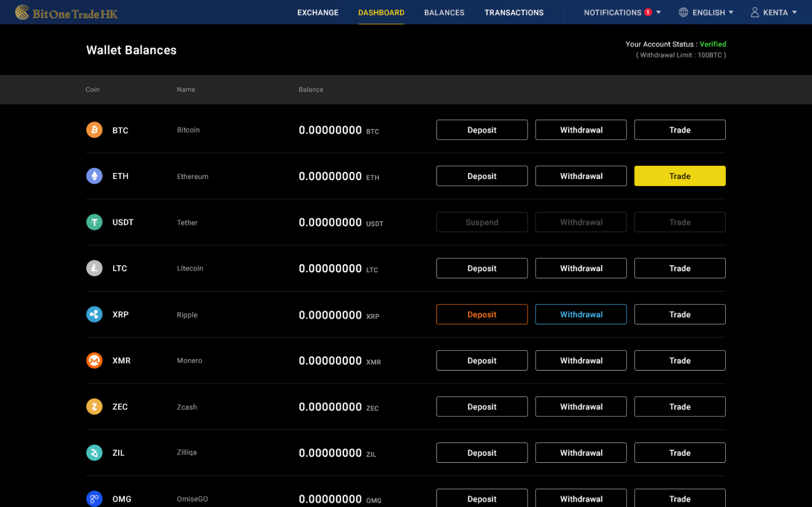Click the Zilliqa name label
The height and width of the screenshot is (507, 812).
[187, 452]
